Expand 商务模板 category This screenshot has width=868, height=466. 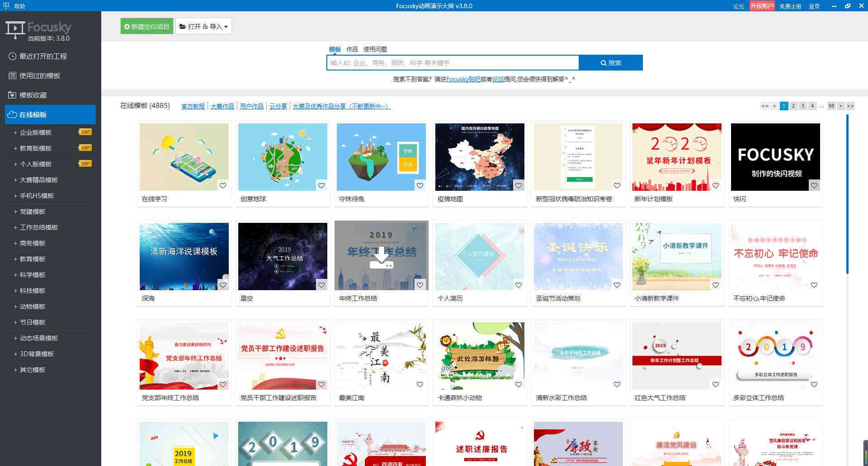point(50,243)
